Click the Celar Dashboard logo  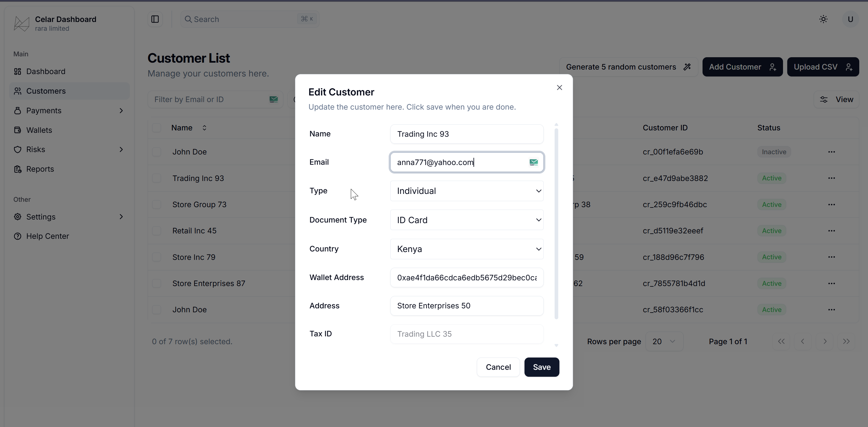(22, 23)
